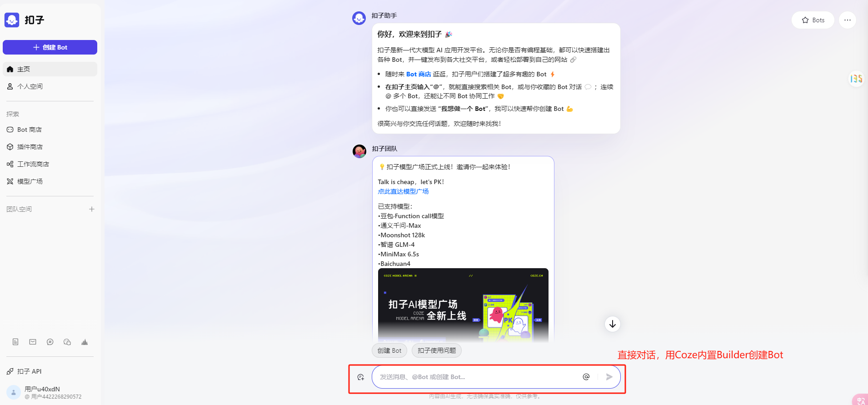Open the 工作流商店 workflow store
The width and height of the screenshot is (868, 405).
(x=50, y=164)
